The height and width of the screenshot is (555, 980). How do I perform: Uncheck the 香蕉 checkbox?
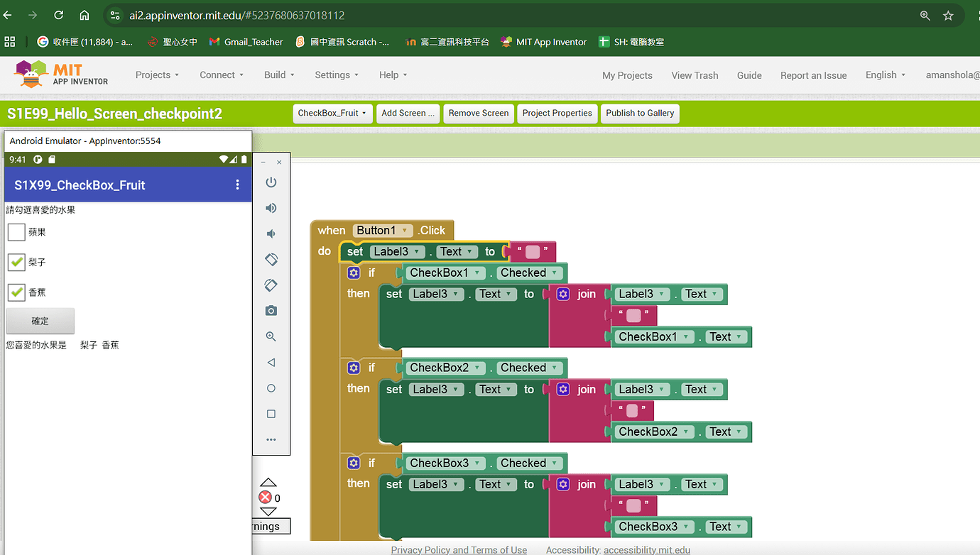tap(16, 292)
